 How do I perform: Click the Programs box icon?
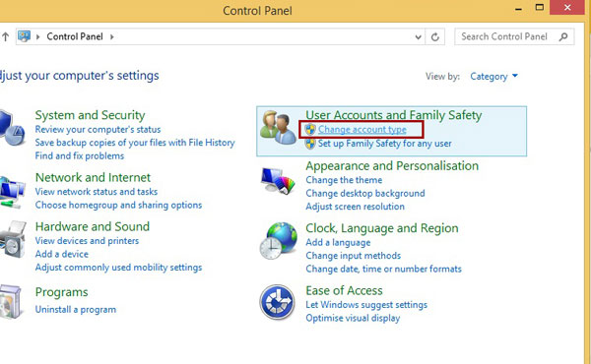pos(11,302)
